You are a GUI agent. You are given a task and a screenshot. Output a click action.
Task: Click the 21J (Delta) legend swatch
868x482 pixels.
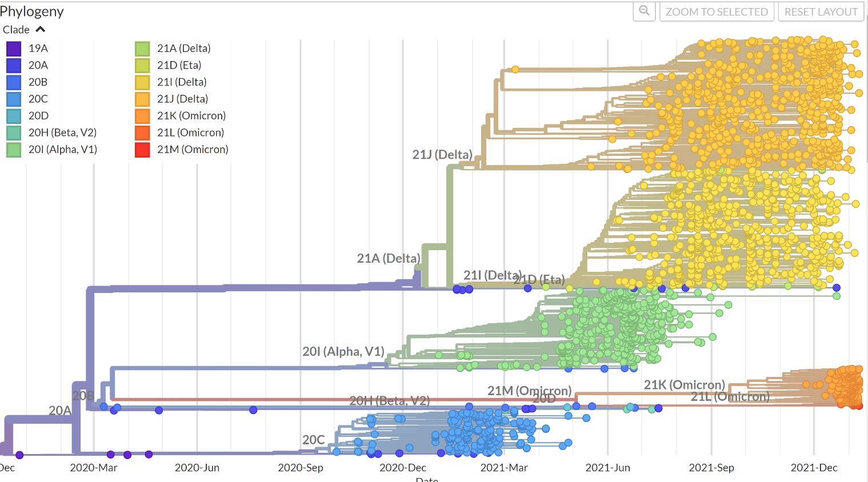pyautogui.click(x=142, y=99)
